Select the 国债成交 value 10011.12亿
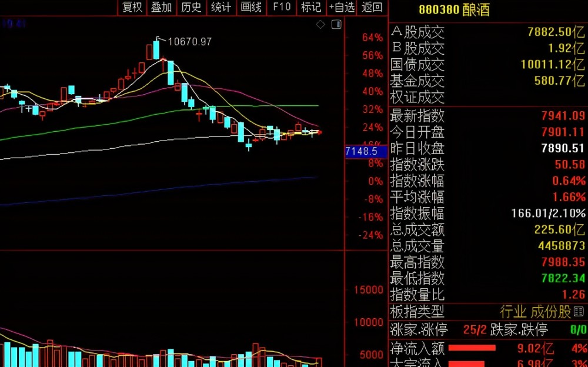 click(x=553, y=65)
